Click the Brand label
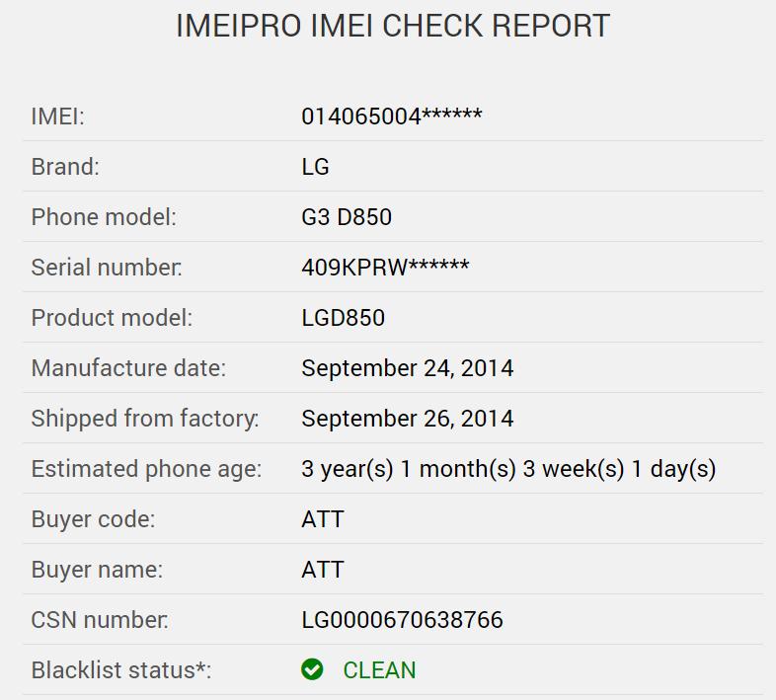776x700 pixels. (65, 167)
